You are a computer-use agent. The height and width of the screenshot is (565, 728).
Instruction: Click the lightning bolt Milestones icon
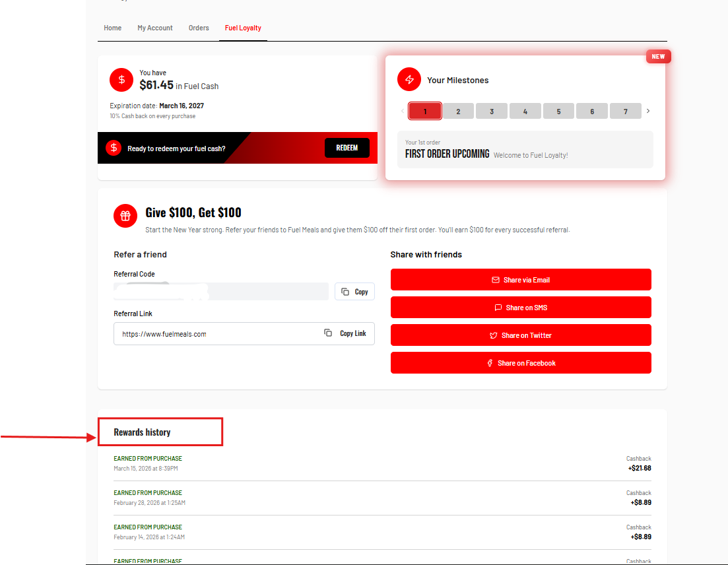[409, 80]
